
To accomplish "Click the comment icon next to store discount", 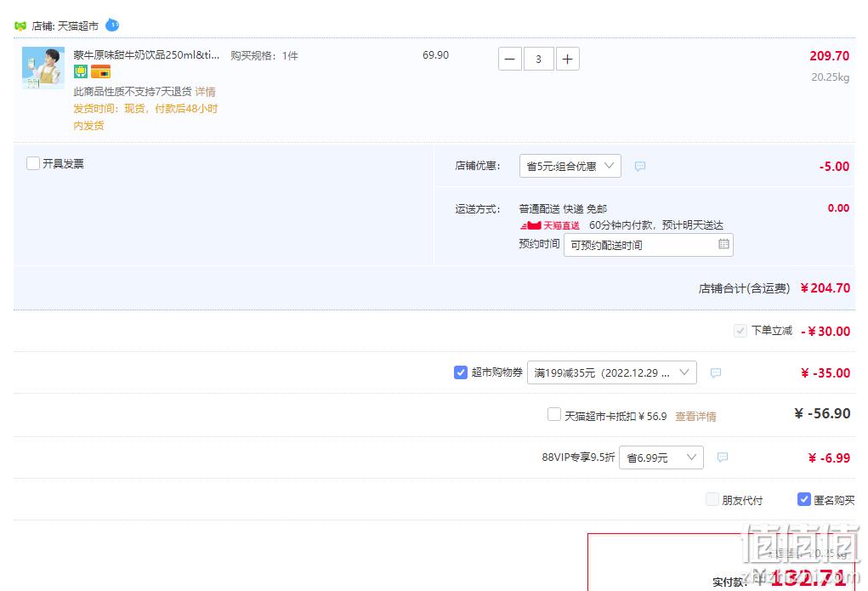I will [640, 166].
